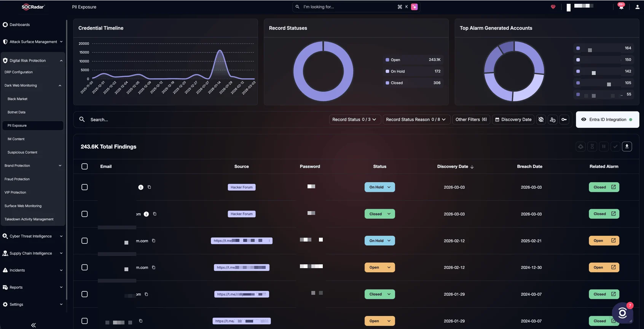Image resolution: width=644 pixels, height=329 pixels.
Task: Expand Cyber Threat Intelligence menu
Action: [x=33, y=236]
